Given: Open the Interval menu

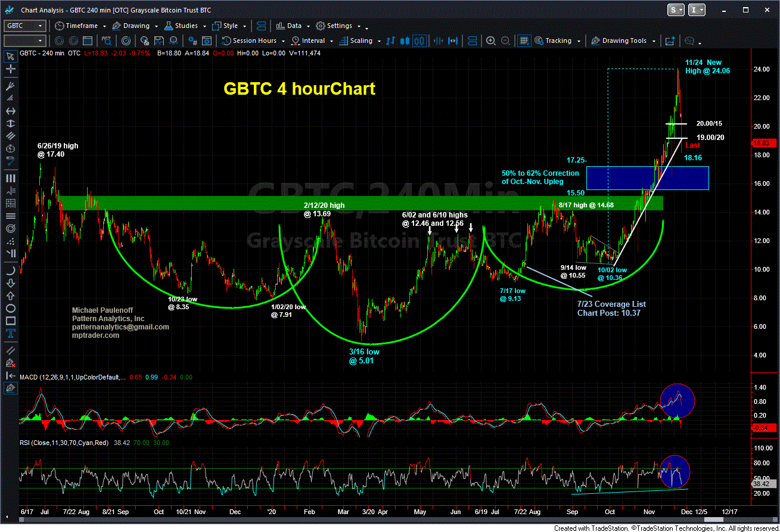Looking at the screenshot, I should pos(312,41).
